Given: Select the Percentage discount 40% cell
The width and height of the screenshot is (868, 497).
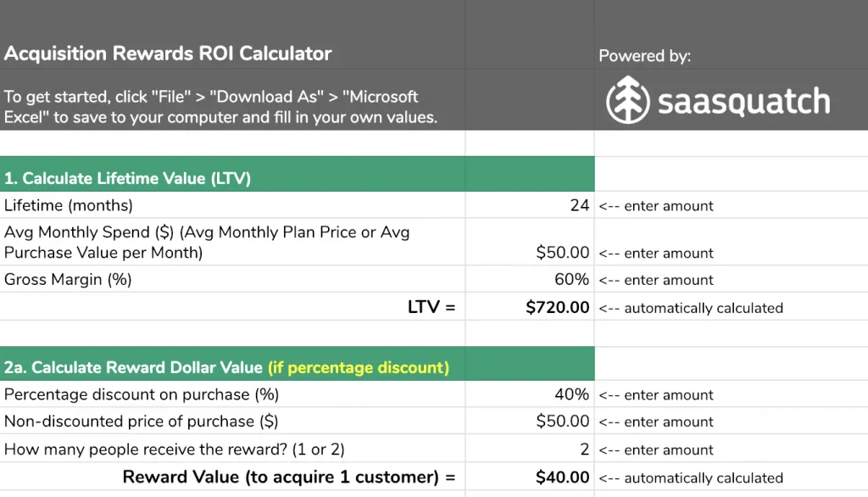Looking at the screenshot, I should pos(530,394).
